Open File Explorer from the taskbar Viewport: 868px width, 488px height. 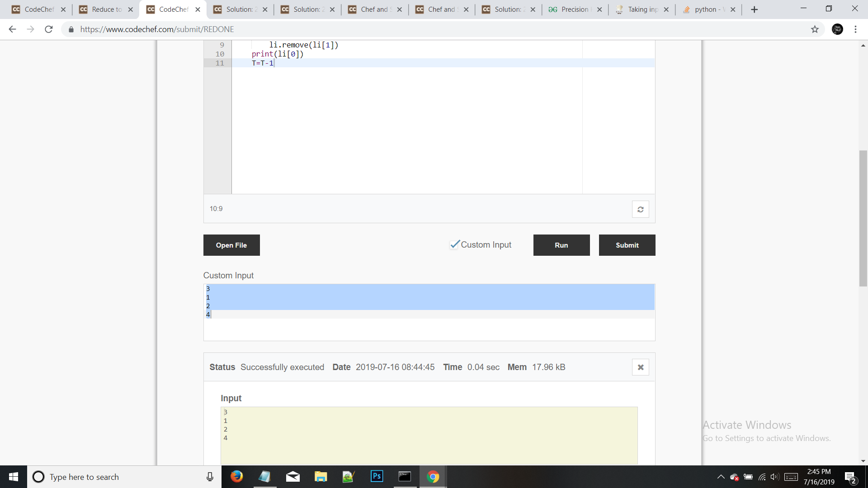click(321, 477)
